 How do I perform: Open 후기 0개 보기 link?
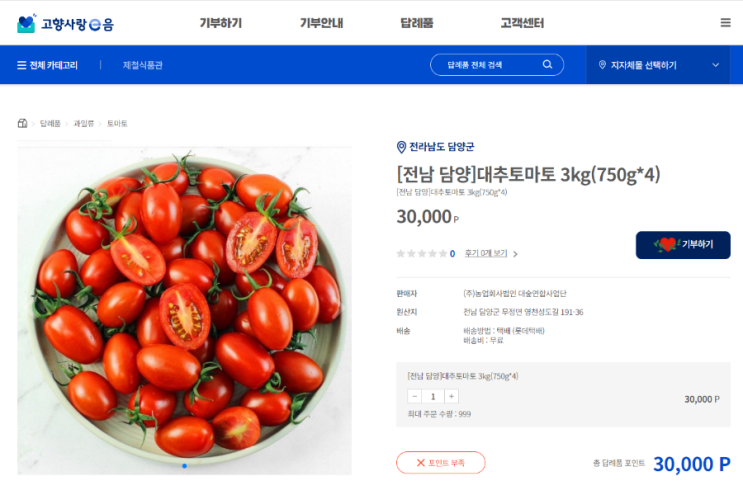[486, 254]
